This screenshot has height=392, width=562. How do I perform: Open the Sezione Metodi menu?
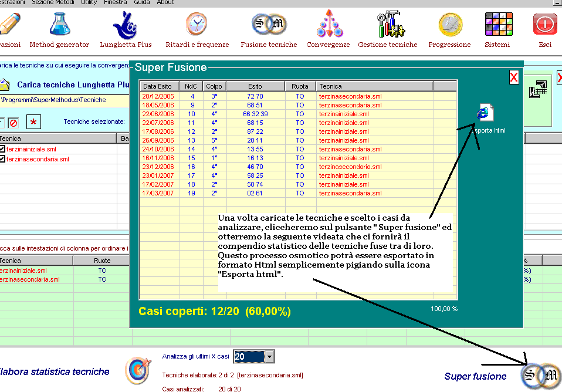click(53, 2)
